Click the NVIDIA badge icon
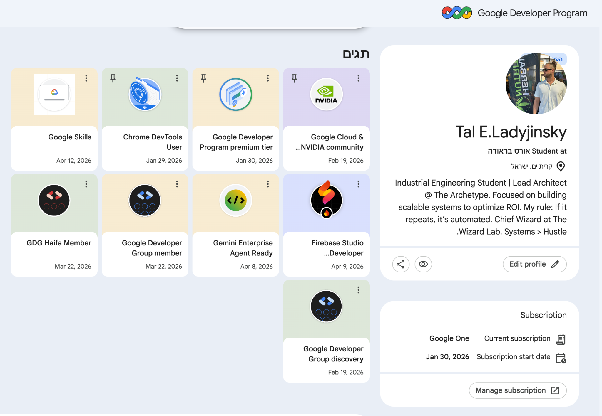The width and height of the screenshot is (602, 416). [326, 94]
